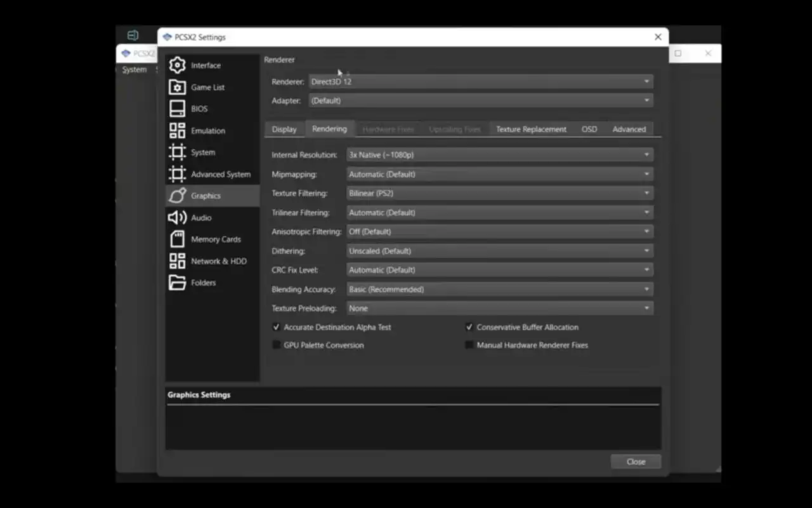Select the Memory Cards label
The image size is (812, 508).
coord(216,239)
